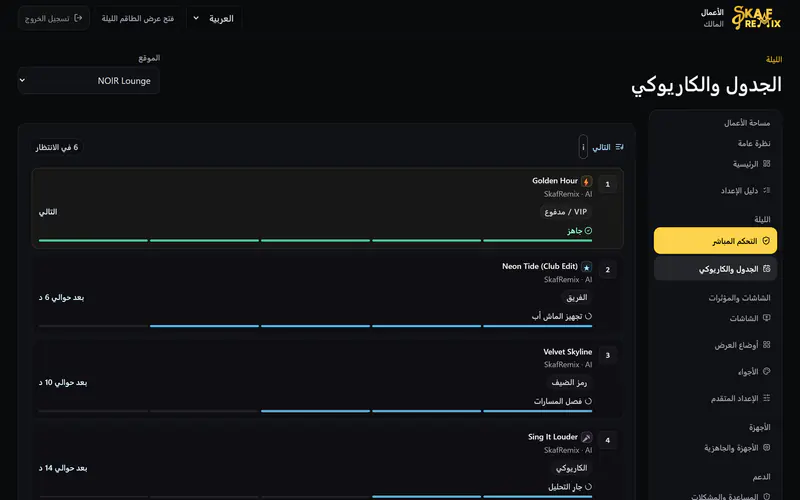Click the monitor icon beside الشاشات
The image size is (800, 500).
[766, 318]
